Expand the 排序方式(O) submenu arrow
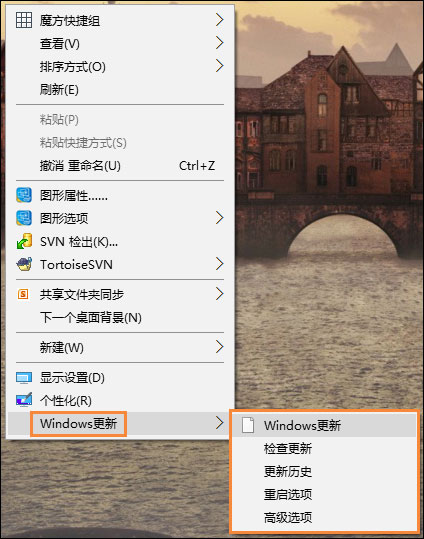 tap(219, 66)
